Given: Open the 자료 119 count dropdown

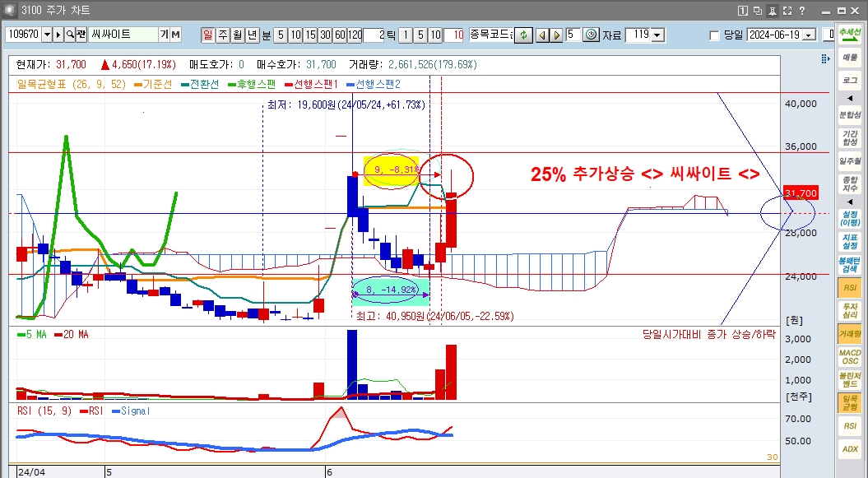Looking at the screenshot, I should pyautogui.click(x=657, y=35).
